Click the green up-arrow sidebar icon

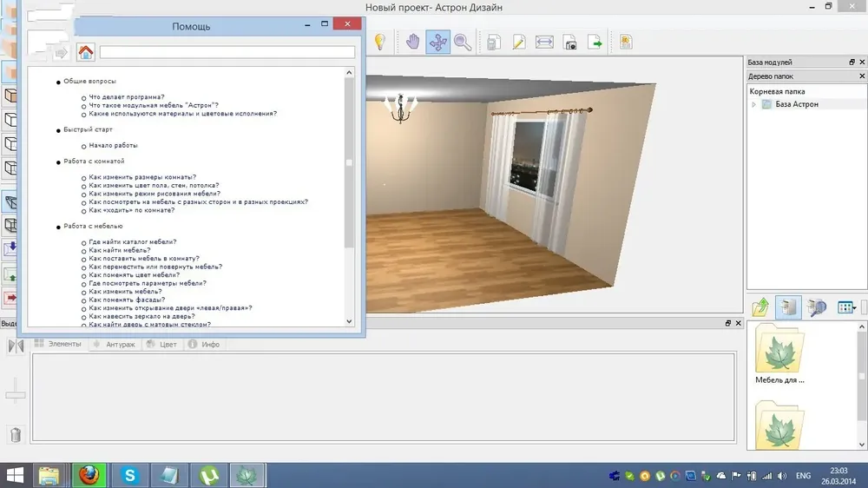click(x=10, y=274)
